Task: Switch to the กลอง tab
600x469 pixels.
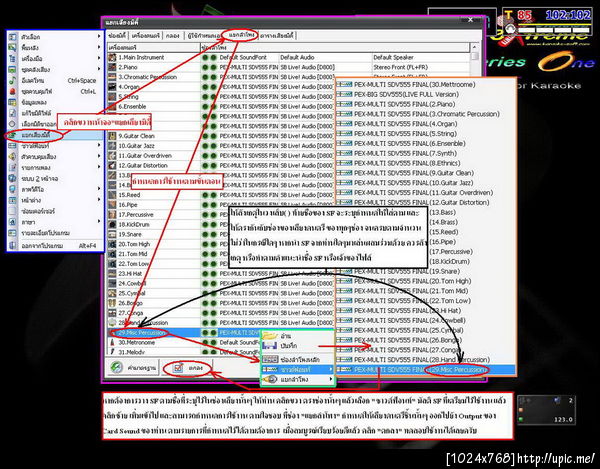Action: point(173,36)
